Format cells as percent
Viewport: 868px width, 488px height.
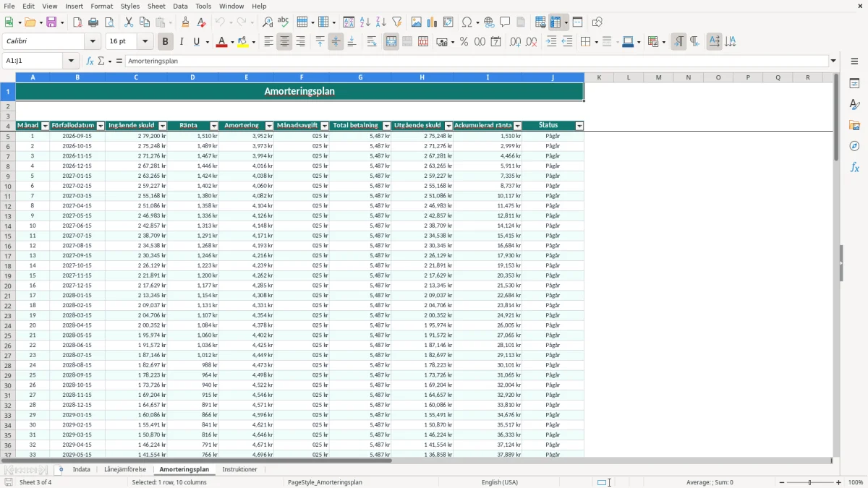(464, 42)
